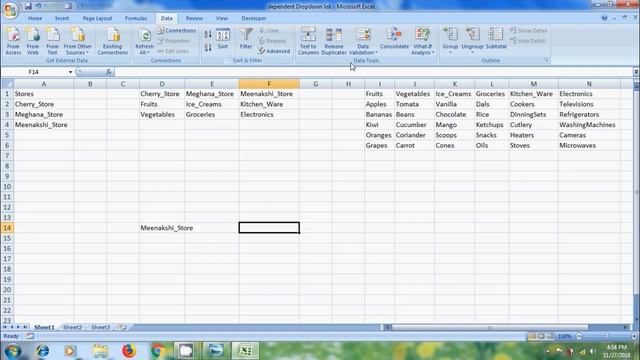Switch to the Review tab
640x360 pixels.
[194, 18]
